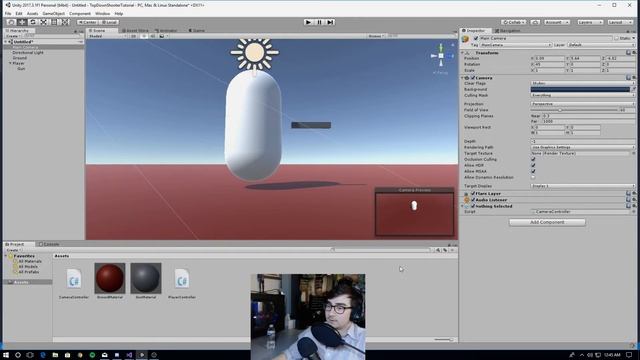This screenshot has height=360, width=640.
Task: Open the Layer dropdown in Inspector
Action: coord(601,45)
